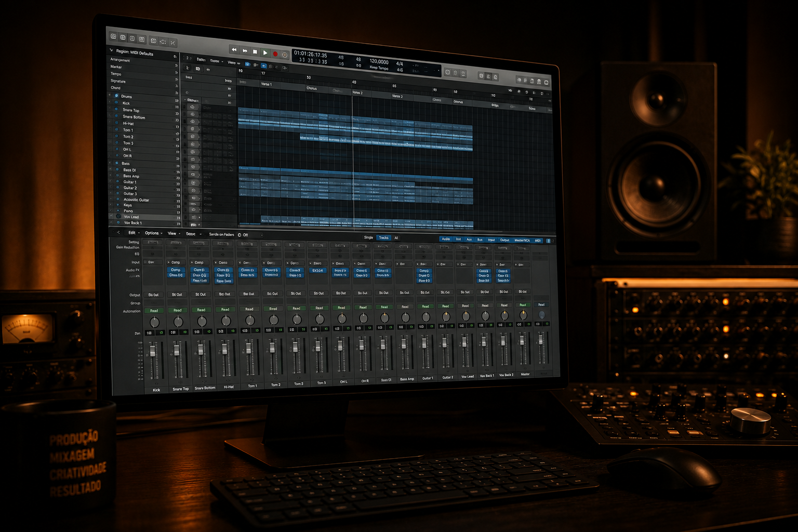Click the Kick channel pan knob
Image resolution: width=798 pixels, height=532 pixels.
(154, 323)
